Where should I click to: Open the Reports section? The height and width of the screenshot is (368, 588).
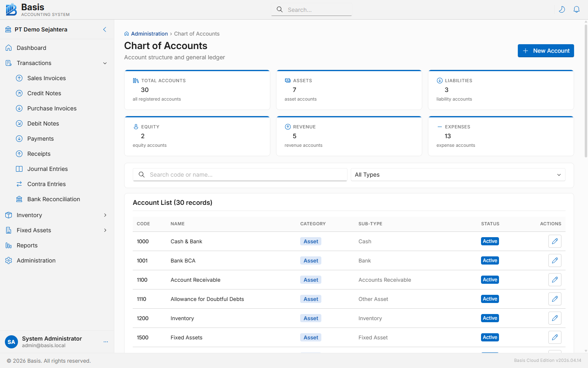[x=27, y=245]
